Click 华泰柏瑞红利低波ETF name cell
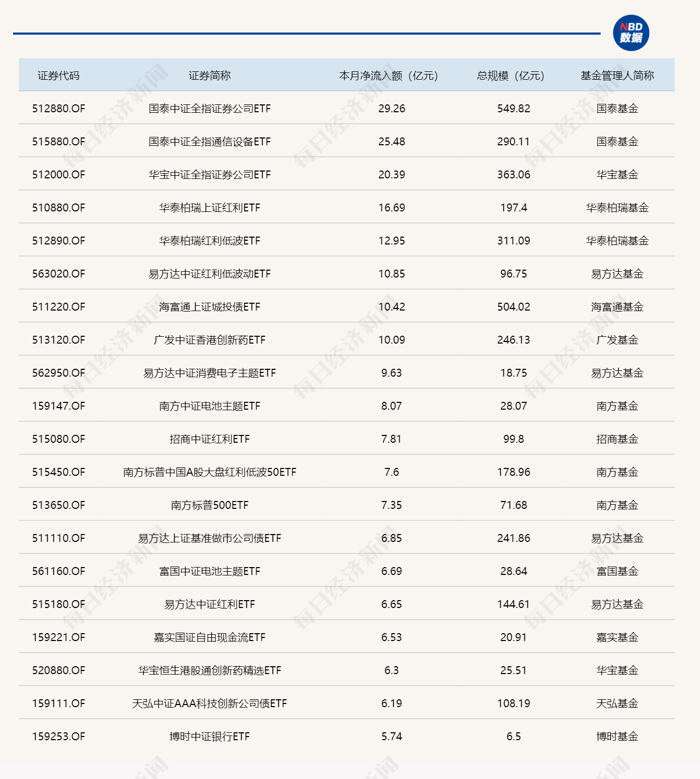Image resolution: width=700 pixels, height=779 pixels. [210, 241]
